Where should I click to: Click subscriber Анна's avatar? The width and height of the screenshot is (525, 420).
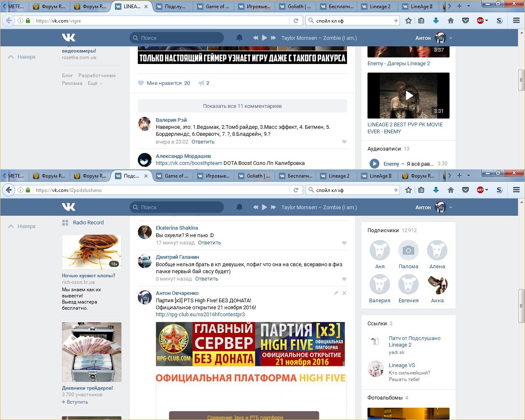(437, 285)
